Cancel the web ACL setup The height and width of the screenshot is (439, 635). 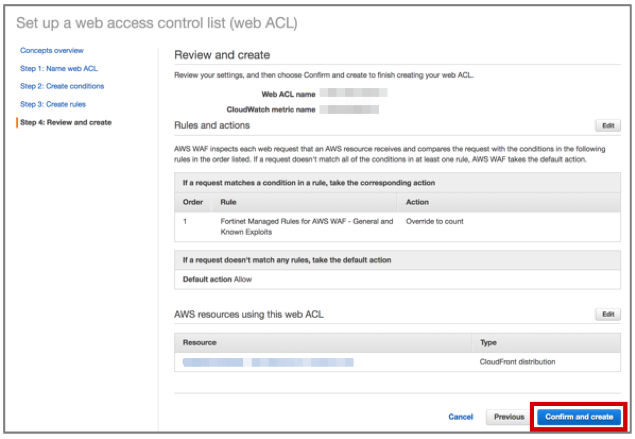460,416
